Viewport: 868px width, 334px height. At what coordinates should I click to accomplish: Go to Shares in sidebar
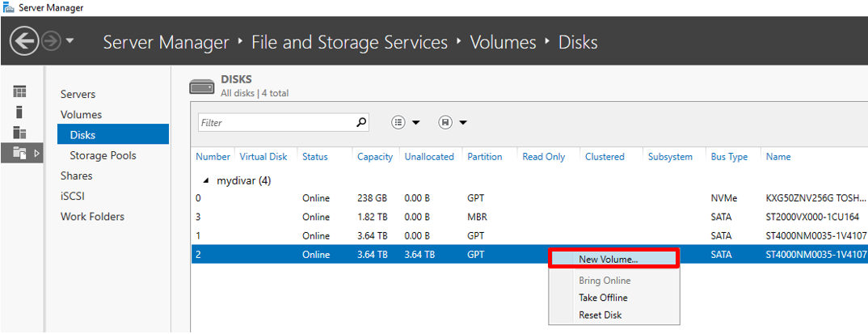(76, 175)
